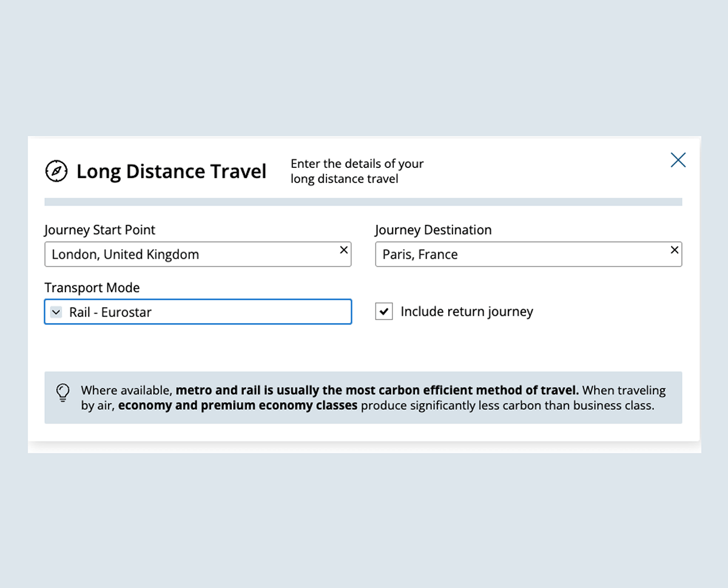Click the Journey Start Point label
Image resolution: width=728 pixels, height=588 pixels.
(x=99, y=230)
